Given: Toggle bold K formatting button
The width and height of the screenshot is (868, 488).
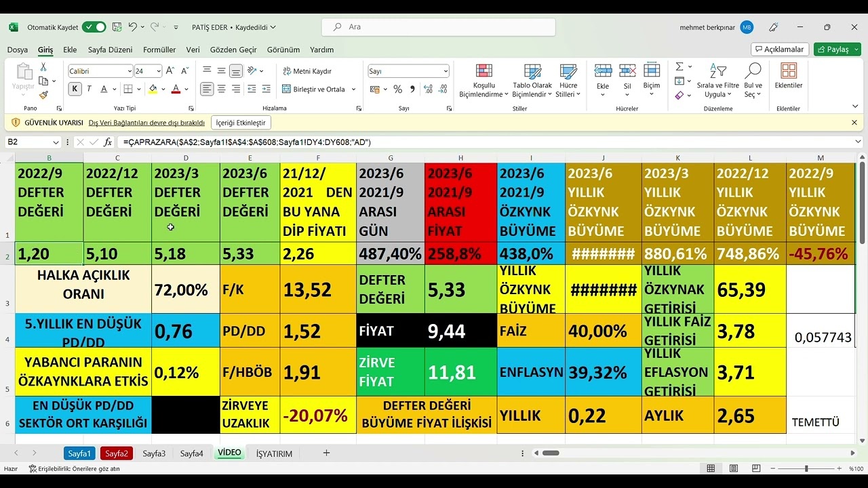Looking at the screenshot, I should click(75, 89).
